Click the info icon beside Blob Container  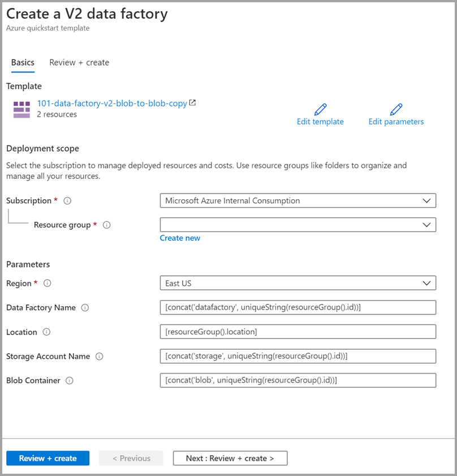click(69, 380)
